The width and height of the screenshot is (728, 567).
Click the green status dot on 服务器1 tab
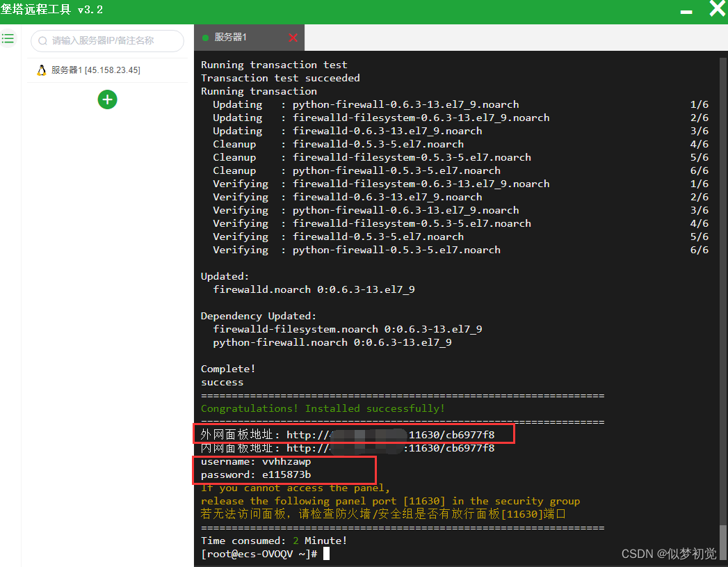(x=205, y=38)
